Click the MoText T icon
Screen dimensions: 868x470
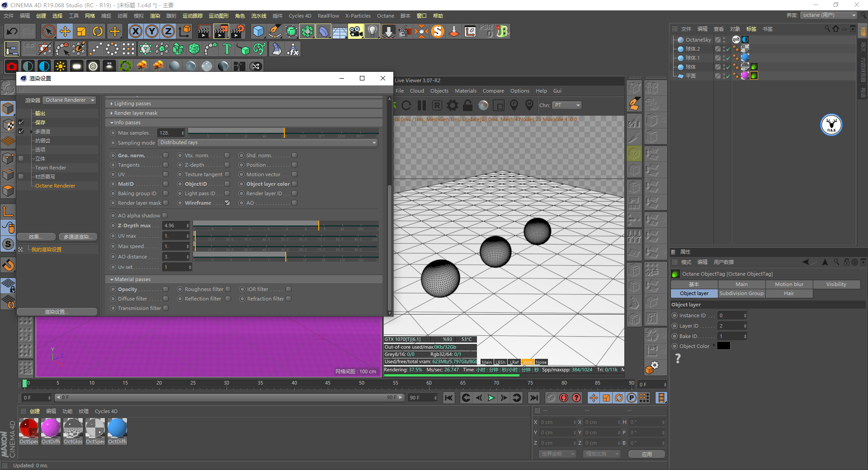tap(227, 49)
